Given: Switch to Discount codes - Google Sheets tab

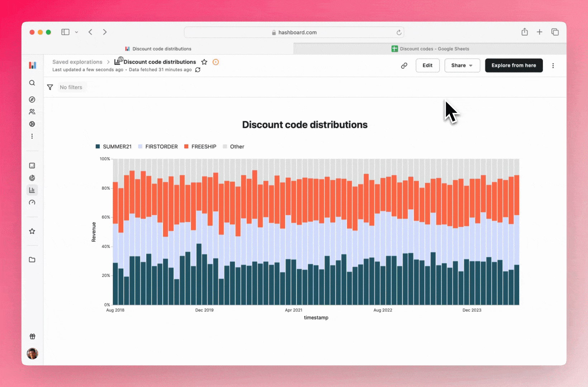Looking at the screenshot, I should 430,49.
